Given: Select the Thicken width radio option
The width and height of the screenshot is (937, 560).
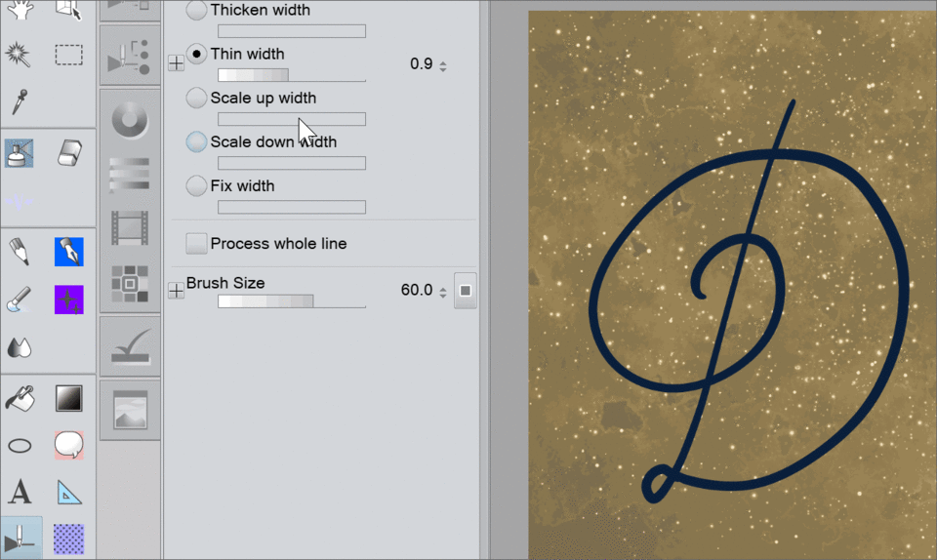Looking at the screenshot, I should [x=196, y=10].
